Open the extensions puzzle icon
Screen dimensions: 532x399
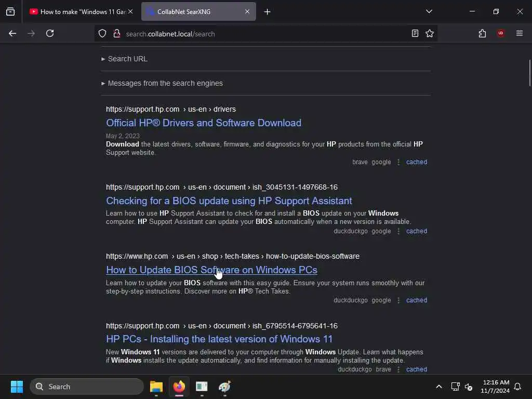pyautogui.click(x=482, y=34)
